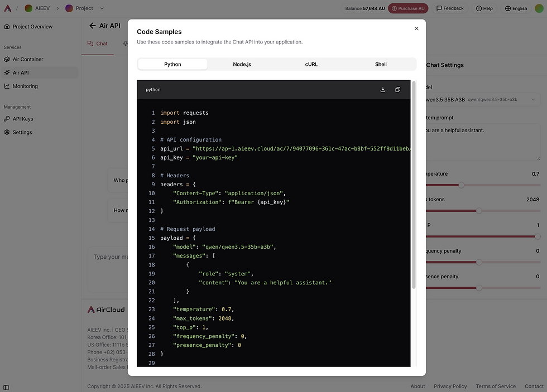
Task: Adjust the max tokens slider handle
Action: click(x=479, y=211)
